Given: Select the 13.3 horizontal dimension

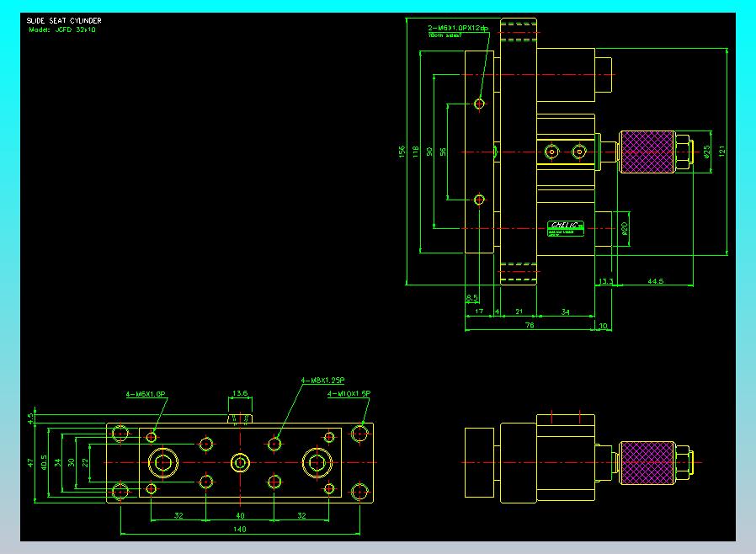Looking at the screenshot, I should pos(605,281).
